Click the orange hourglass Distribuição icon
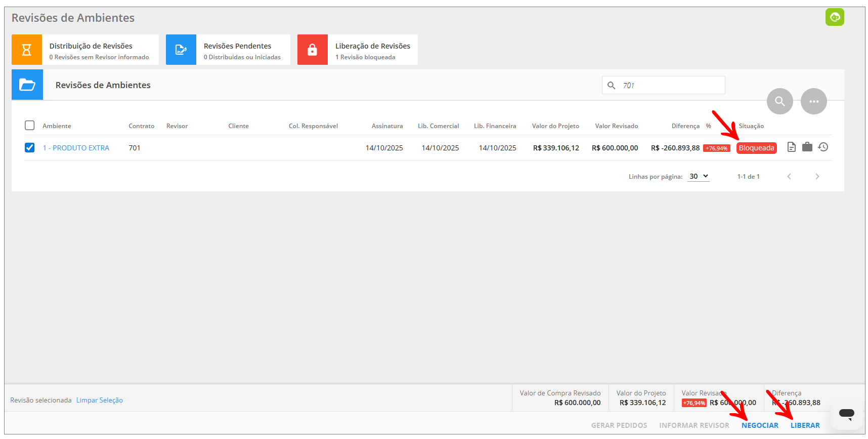This screenshot has height=439, width=868. 27,50
